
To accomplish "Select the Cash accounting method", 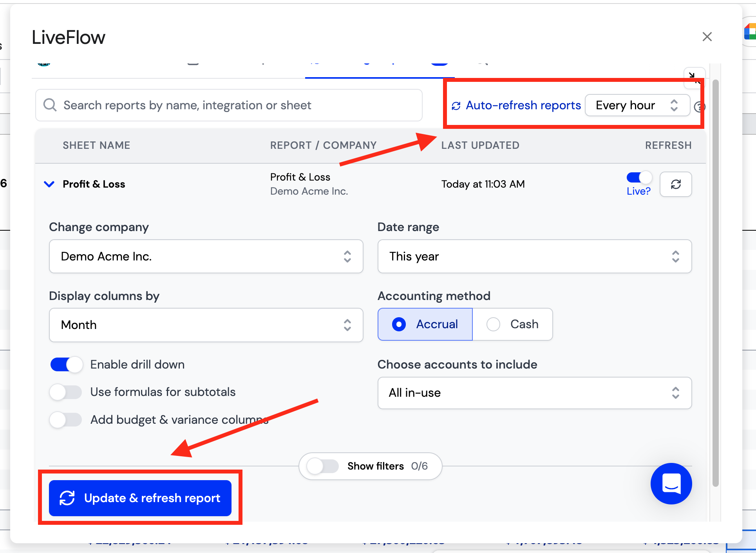I will point(512,324).
